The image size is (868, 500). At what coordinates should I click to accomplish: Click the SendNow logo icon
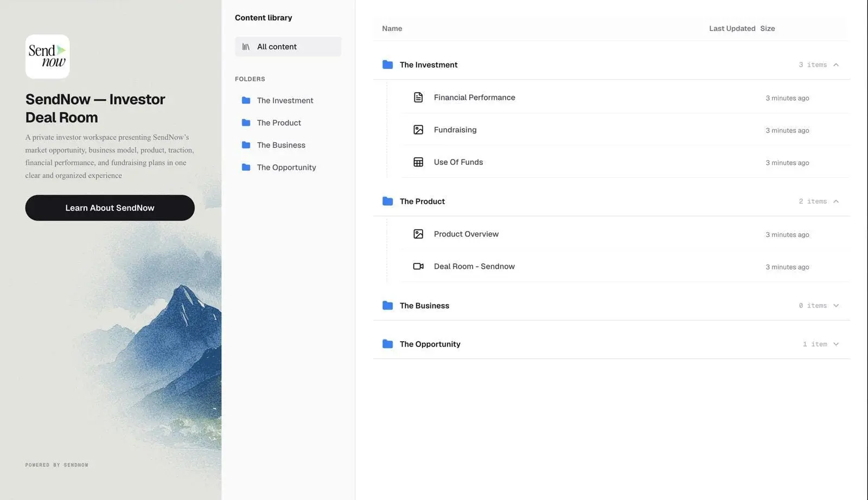click(x=48, y=56)
